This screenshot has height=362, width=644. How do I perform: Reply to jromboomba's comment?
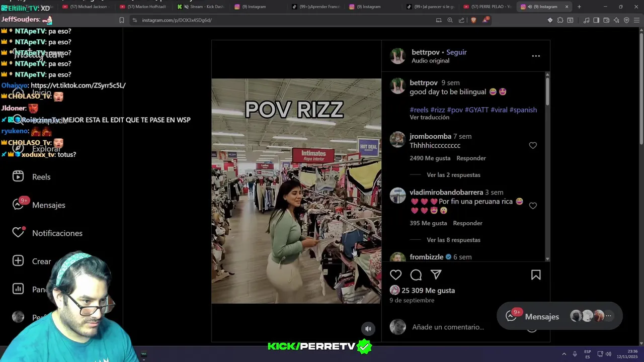tap(471, 158)
